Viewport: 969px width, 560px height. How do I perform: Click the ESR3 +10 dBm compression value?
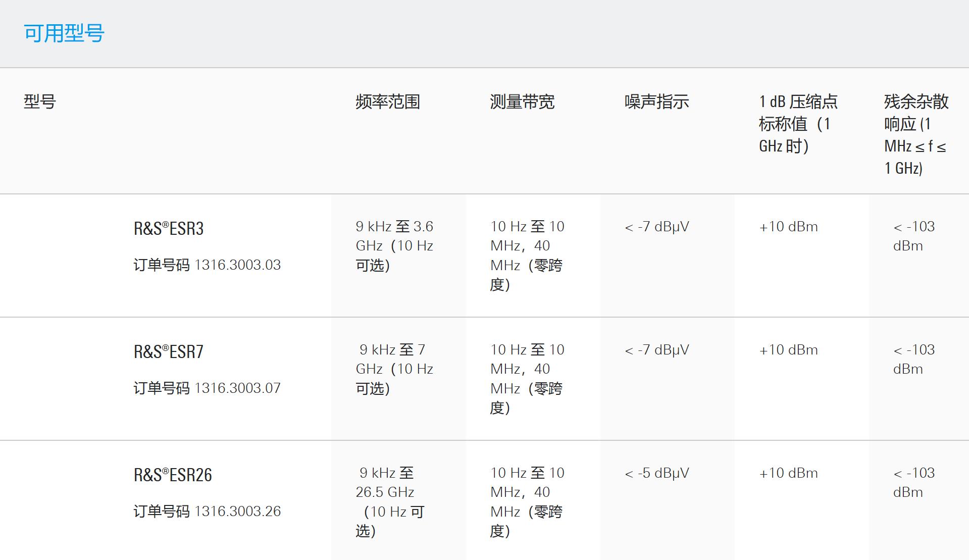pos(789,227)
